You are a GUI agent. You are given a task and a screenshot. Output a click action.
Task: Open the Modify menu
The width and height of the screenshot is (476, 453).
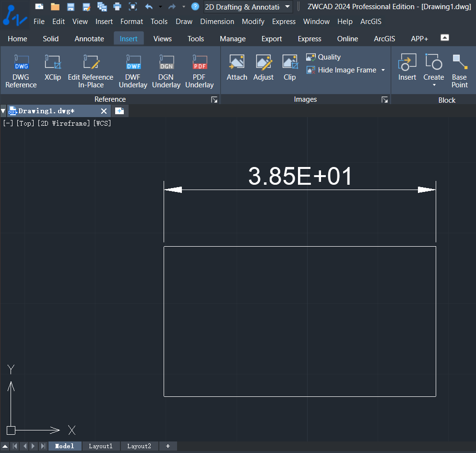pos(253,22)
